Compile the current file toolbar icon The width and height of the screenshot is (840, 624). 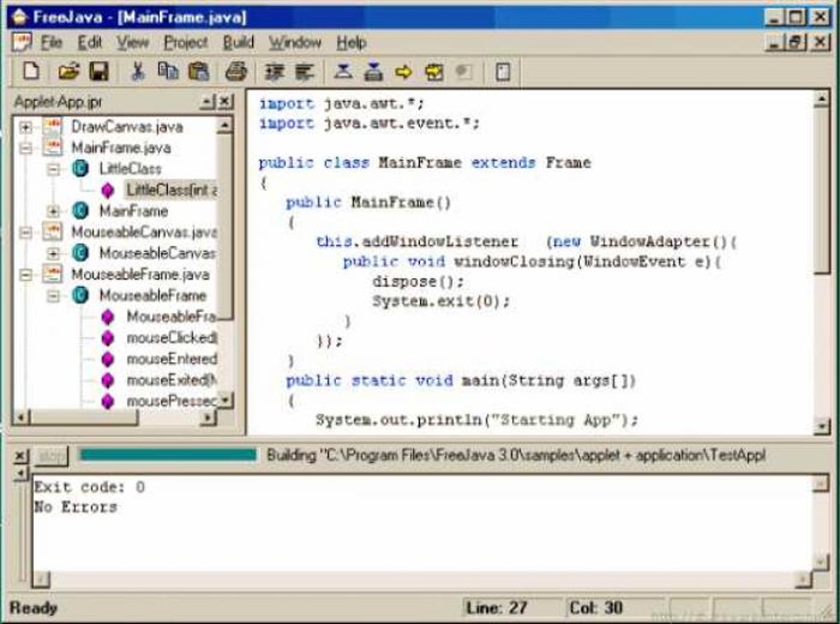pos(343,72)
